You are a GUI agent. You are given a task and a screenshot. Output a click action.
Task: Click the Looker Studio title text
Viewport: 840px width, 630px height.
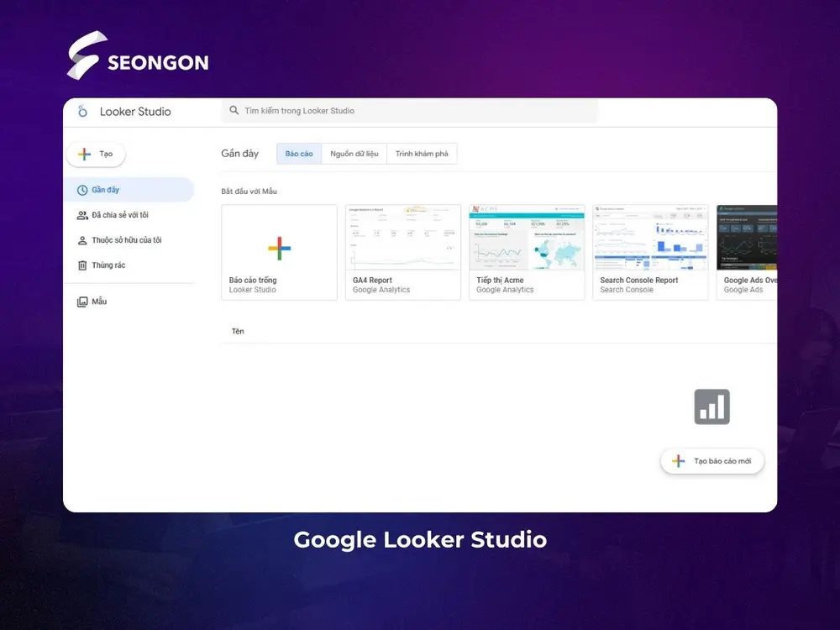click(x=135, y=112)
